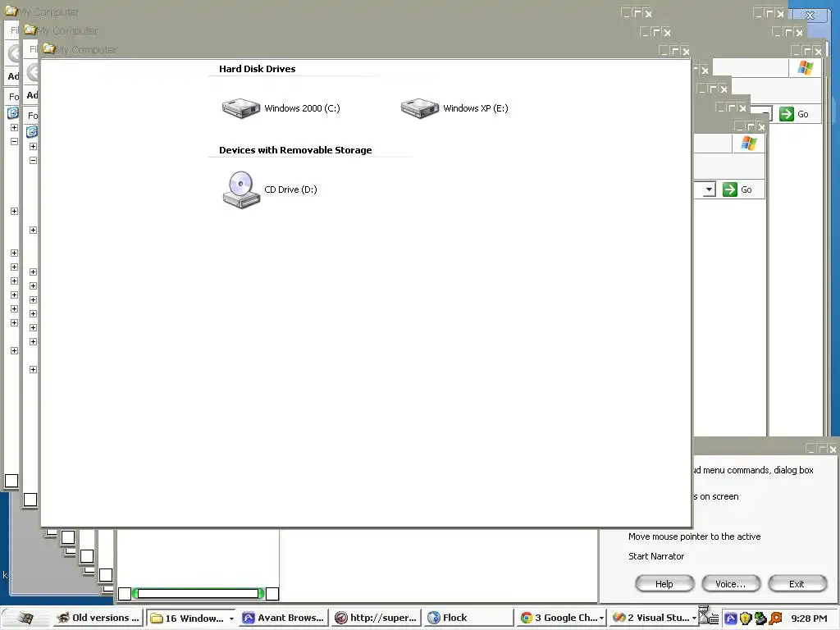Viewport: 840px width, 630px height.
Task: Click the Avant Browser tray icon
Action: pyautogui.click(x=731, y=619)
